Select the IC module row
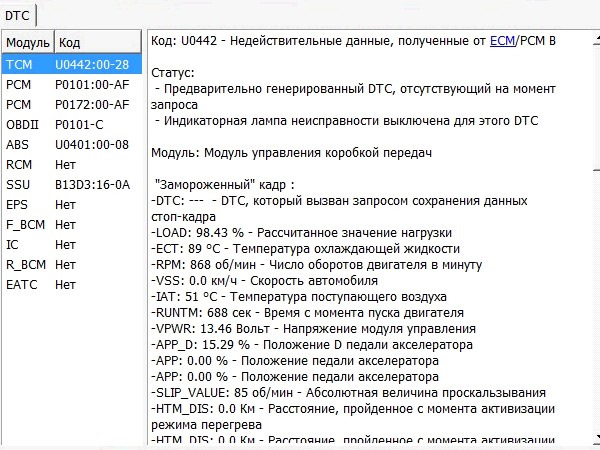This screenshot has height=450, width=600. pos(72,245)
